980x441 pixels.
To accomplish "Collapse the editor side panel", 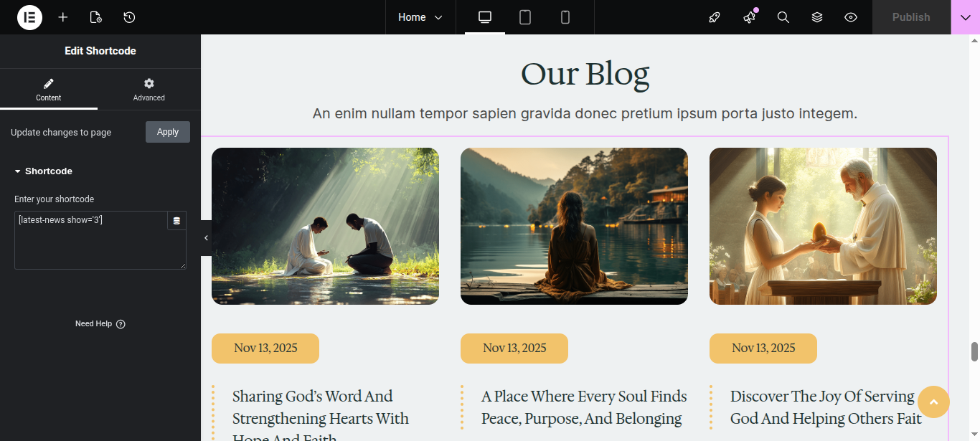I will [x=206, y=238].
